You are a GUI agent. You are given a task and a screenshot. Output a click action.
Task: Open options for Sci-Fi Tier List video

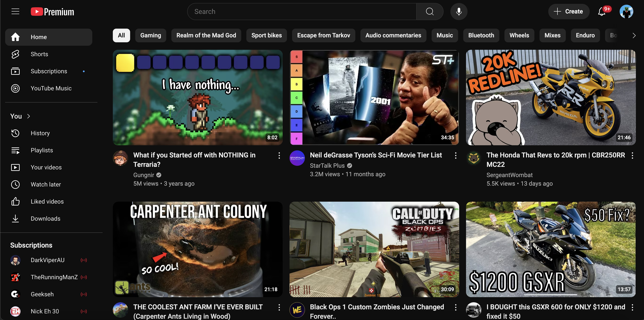tap(456, 156)
